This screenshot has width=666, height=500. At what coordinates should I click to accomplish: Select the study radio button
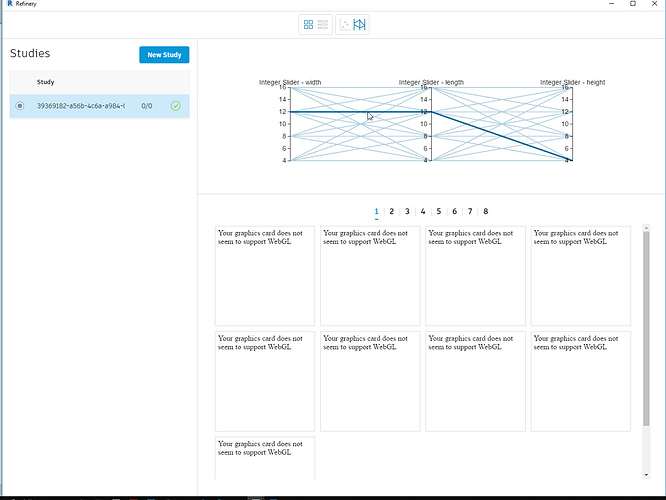pos(20,106)
